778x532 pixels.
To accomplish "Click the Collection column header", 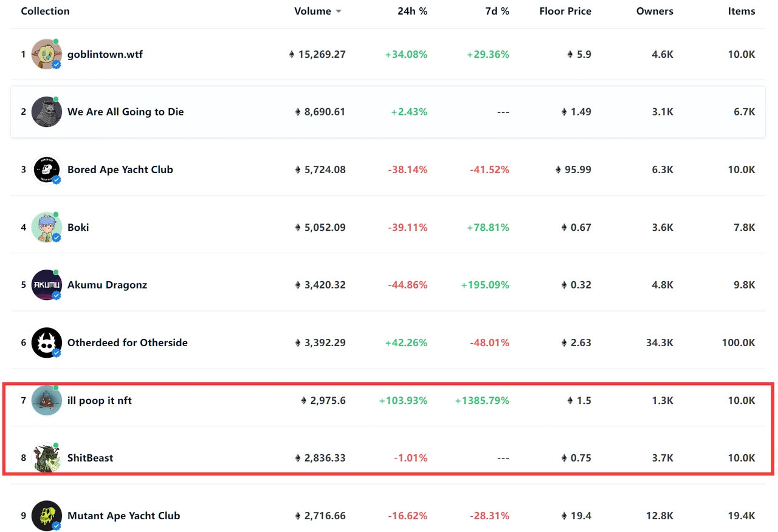I will point(45,12).
